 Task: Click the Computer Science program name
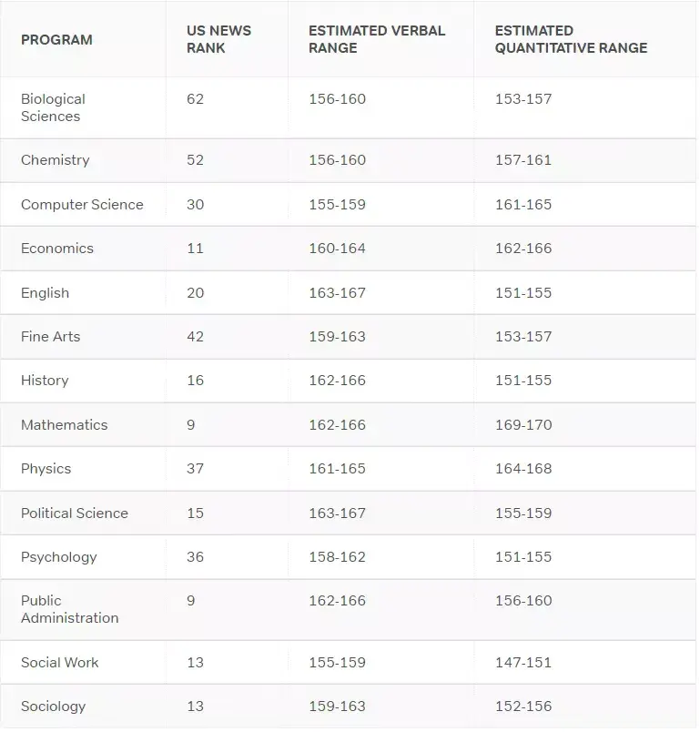tap(82, 205)
